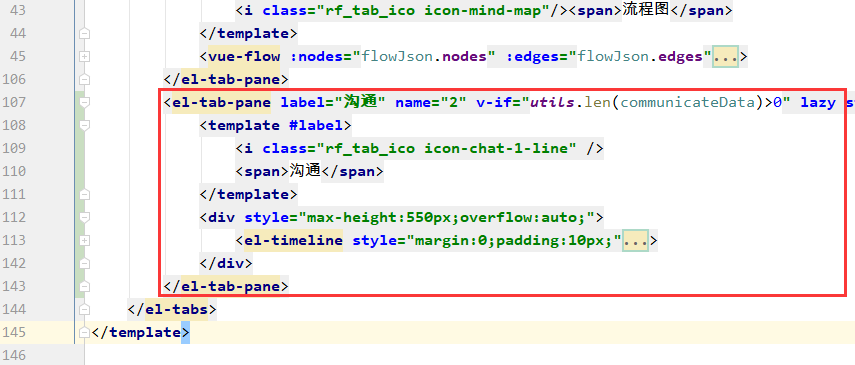Click the closing </div> tag

226,263
